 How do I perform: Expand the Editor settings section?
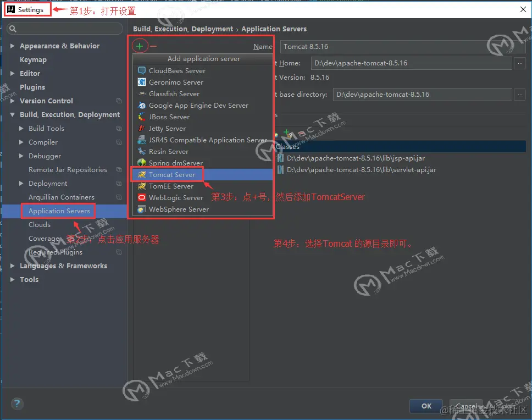(12, 73)
